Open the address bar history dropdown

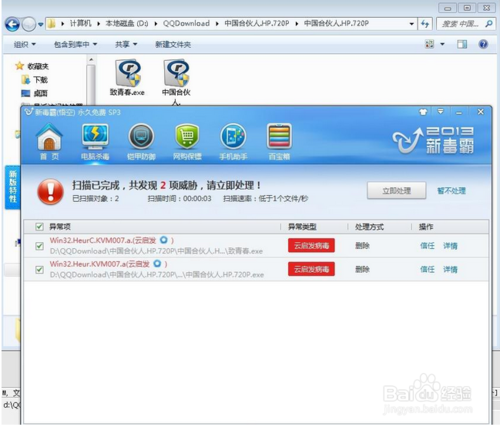pos(412,24)
